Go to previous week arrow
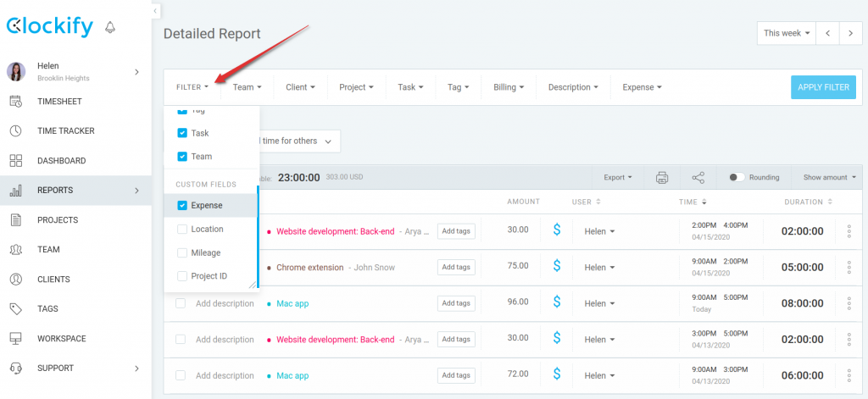This screenshot has height=399, width=868. (x=828, y=33)
